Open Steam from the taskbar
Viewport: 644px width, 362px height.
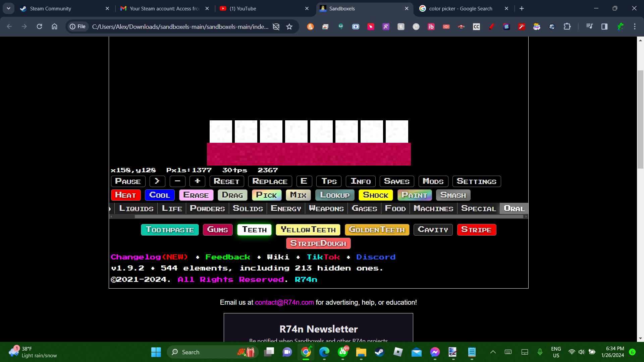[x=379, y=352]
